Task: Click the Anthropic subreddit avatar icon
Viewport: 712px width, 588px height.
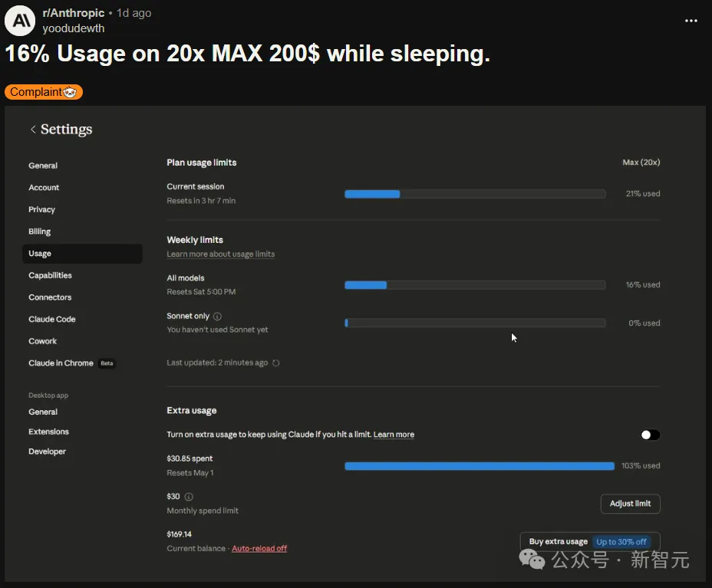Action: coord(20,21)
